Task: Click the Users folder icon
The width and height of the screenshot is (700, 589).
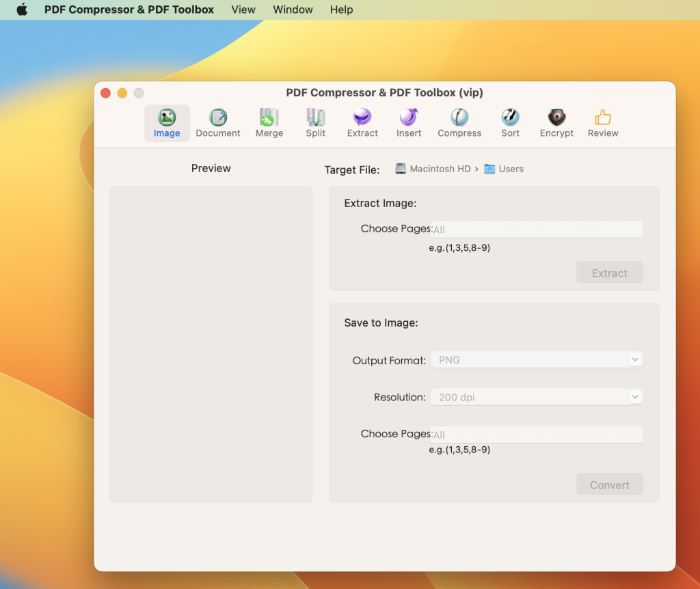Action: 489,169
